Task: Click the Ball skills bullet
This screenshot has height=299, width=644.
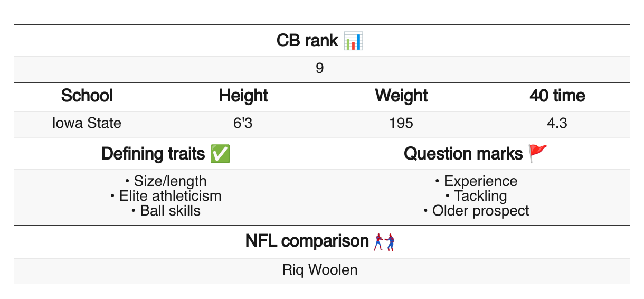Action: point(166,211)
